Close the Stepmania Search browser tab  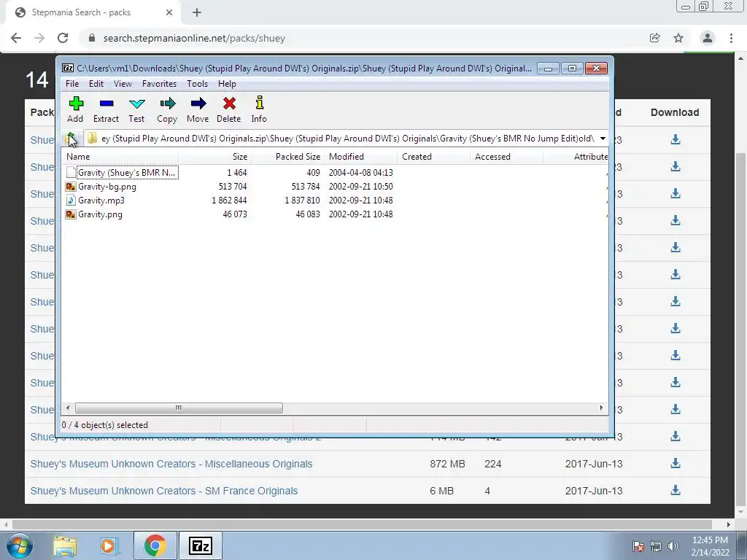pyautogui.click(x=169, y=12)
